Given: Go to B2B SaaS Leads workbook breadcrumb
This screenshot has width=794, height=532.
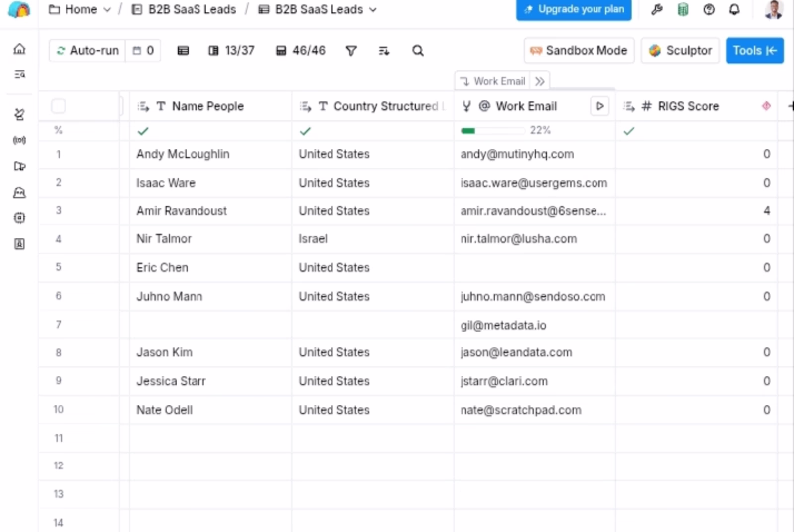Looking at the screenshot, I should click(184, 9).
